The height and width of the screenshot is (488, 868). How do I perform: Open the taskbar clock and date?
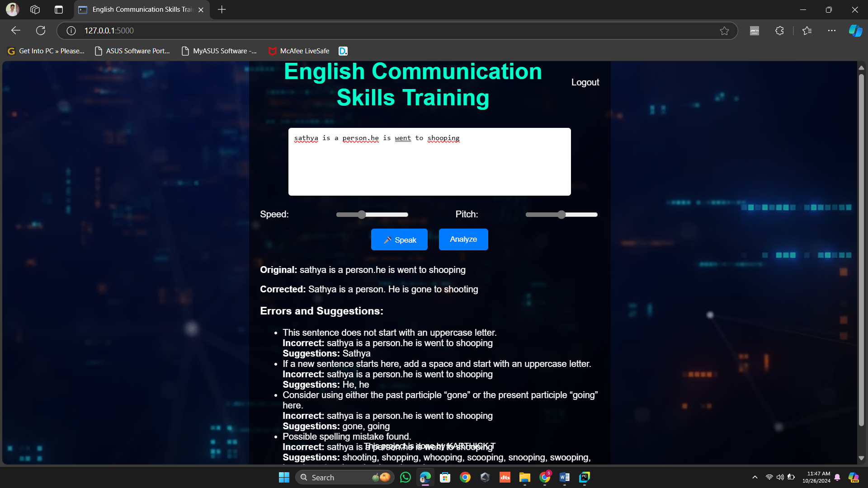click(x=816, y=477)
